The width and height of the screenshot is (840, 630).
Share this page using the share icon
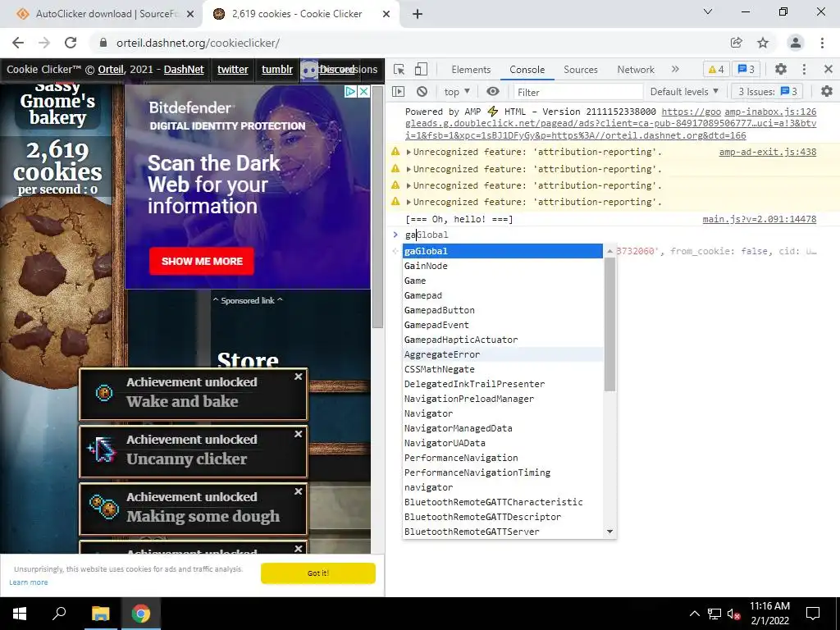736,43
